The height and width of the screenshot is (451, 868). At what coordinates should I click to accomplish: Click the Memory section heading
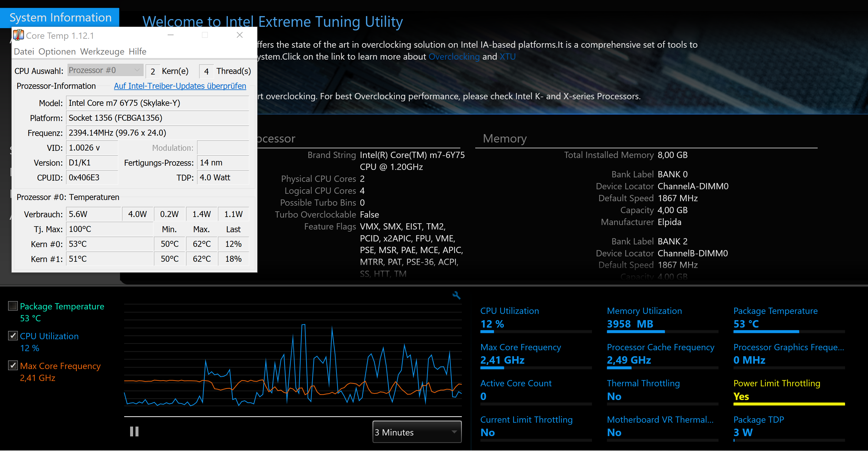coord(504,139)
